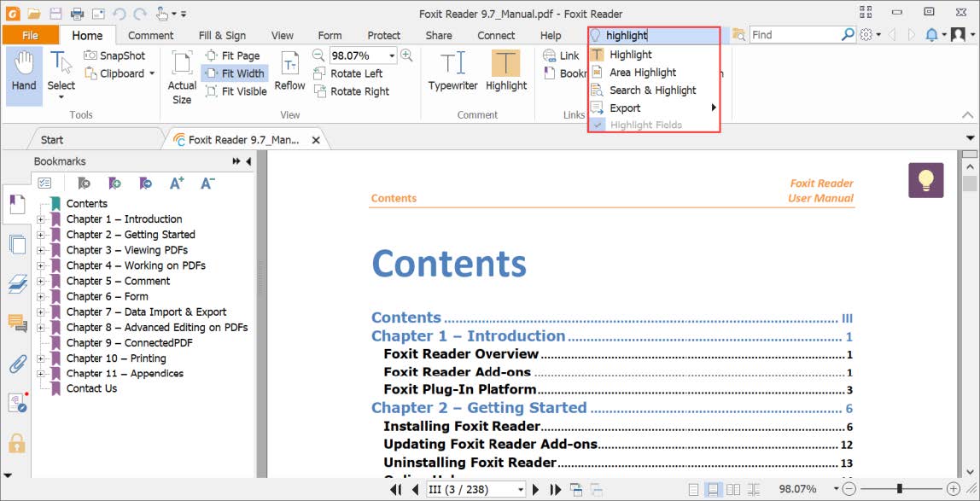Expand Chapter 1 – Introduction bookmark
Image resolution: width=980 pixels, height=501 pixels.
coord(40,219)
